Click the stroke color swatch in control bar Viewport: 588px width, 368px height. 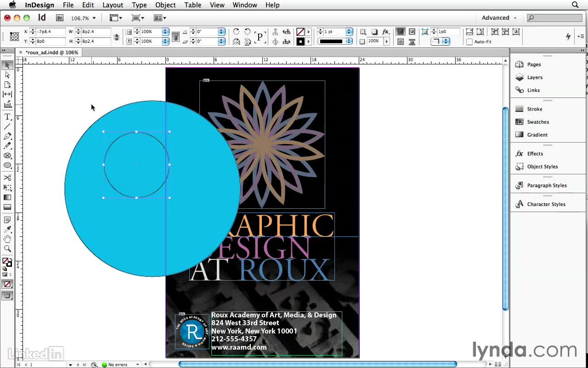(x=300, y=41)
